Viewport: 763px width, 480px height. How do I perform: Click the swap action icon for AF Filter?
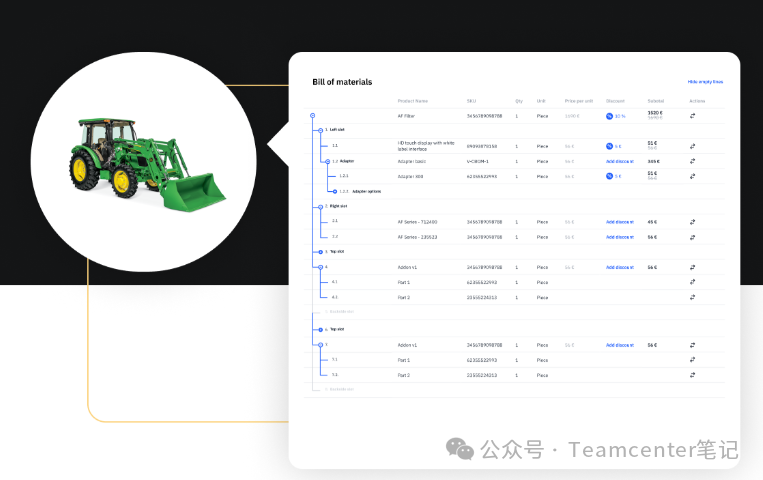692,116
